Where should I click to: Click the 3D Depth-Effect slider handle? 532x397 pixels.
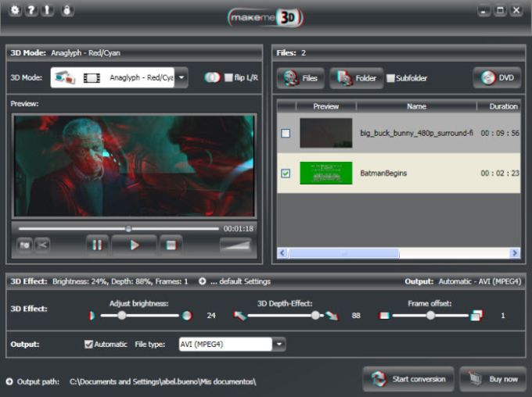click(315, 316)
